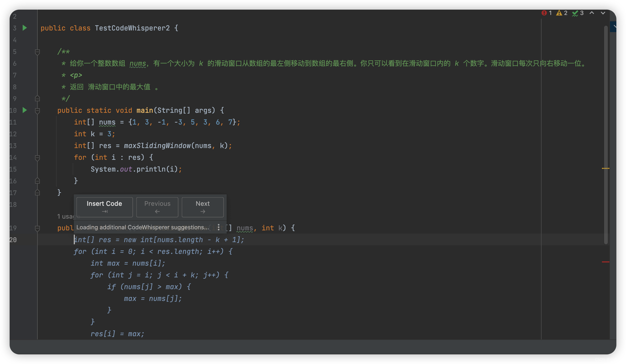The image size is (626, 364).
Task: Fold the for loop block at line 14
Action: (x=37, y=158)
